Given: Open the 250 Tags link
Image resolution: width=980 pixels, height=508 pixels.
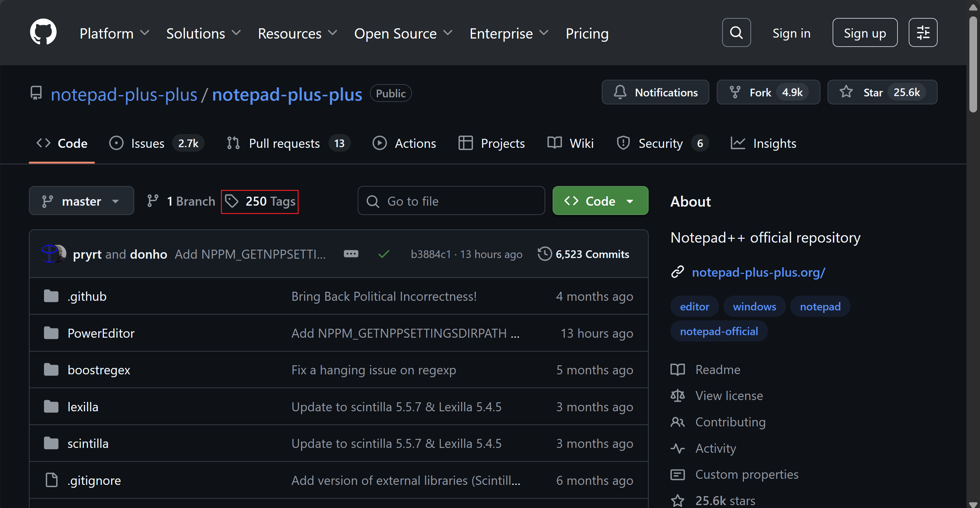Looking at the screenshot, I should (260, 201).
